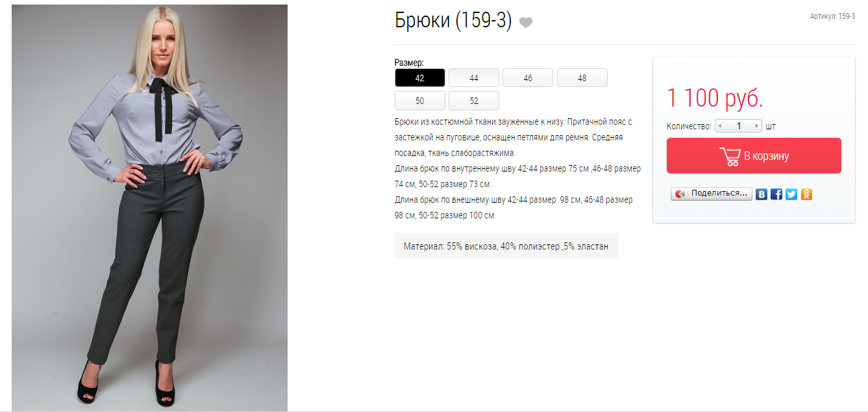Open the trousers product photo
Viewport: 868px width, 412px height.
click(149, 208)
